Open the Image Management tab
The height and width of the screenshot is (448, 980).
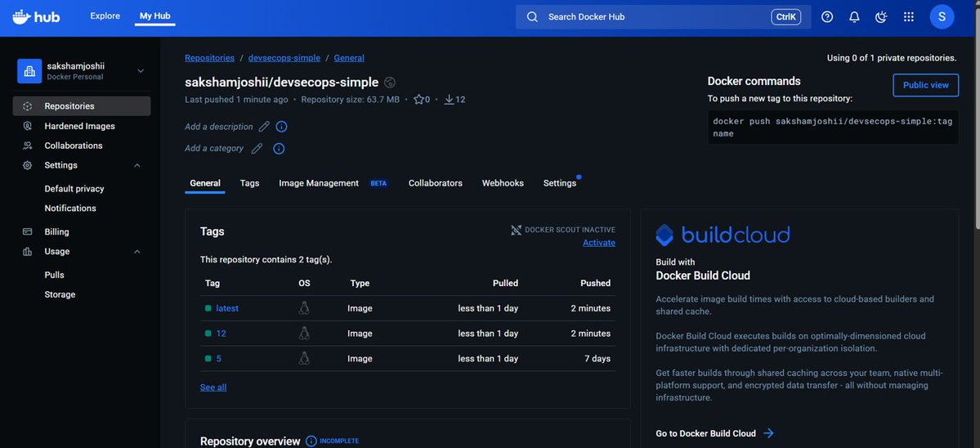click(333, 183)
